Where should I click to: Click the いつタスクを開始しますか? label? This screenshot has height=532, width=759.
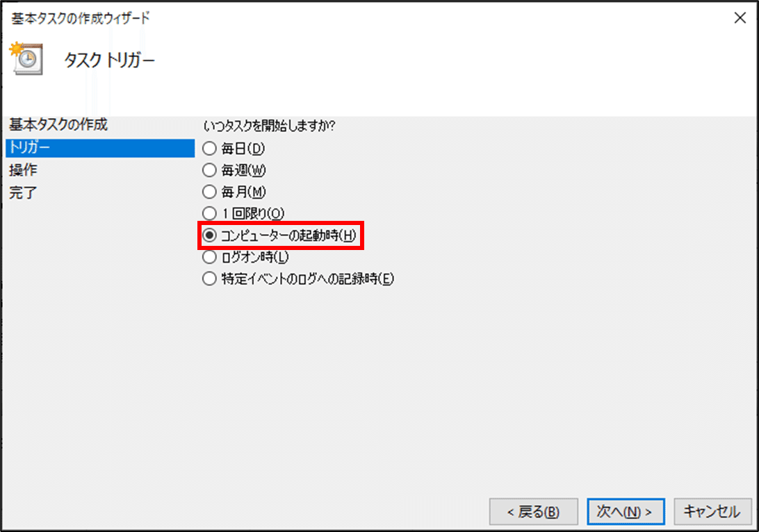click(269, 126)
